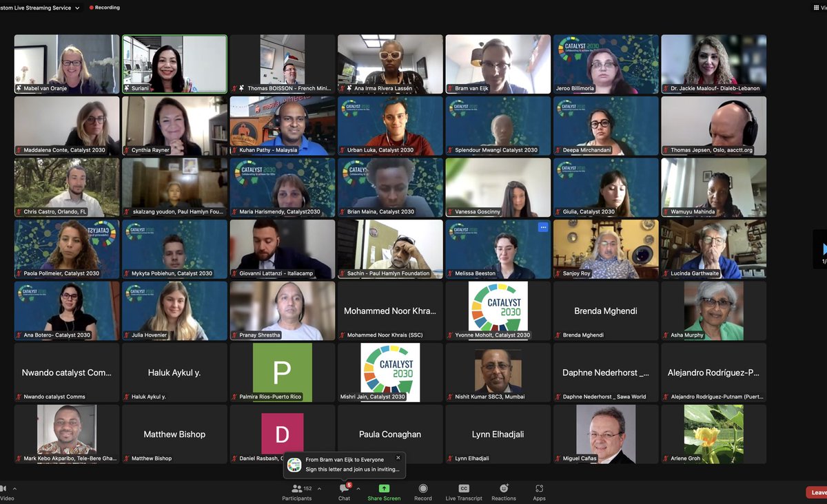Click muted mic icon beside Maddalena Conte

tap(19, 150)
